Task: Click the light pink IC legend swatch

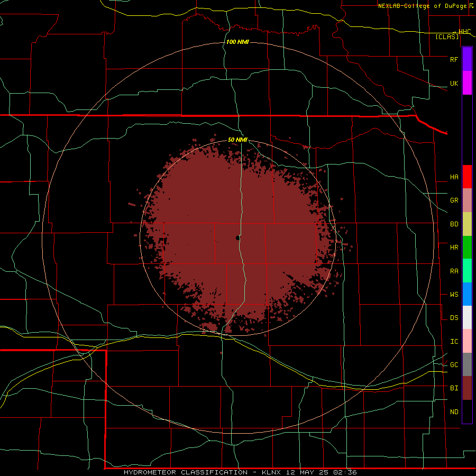Action: [467, 341]
